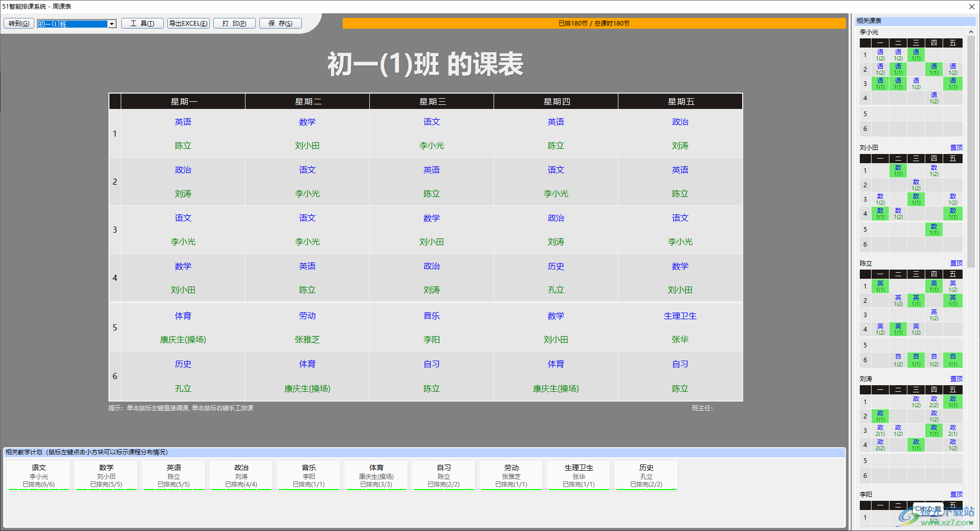Click 李小光 mini-table Monday period 1 cell
This screenshot has width=980, height=531.
tap(880, 55)
